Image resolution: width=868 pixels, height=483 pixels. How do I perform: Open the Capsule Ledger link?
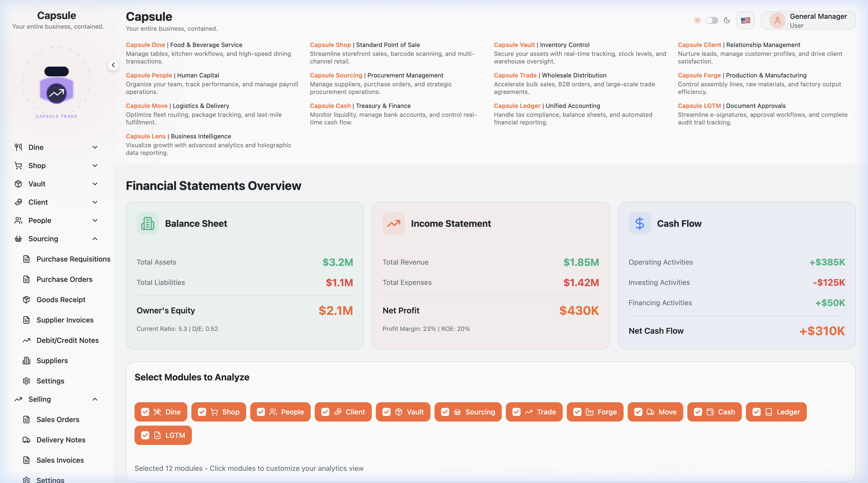517,106
